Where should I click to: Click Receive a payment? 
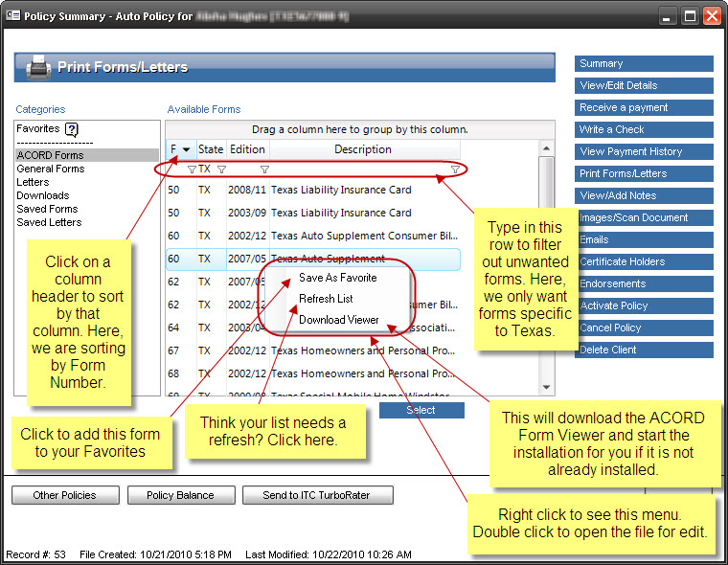click(644, 107)
